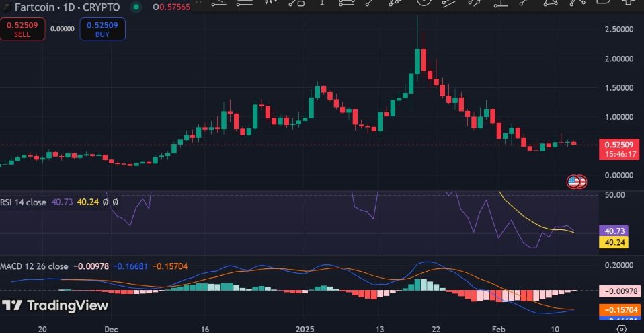644x333 pixels.
Task: Click orange −0.15704 label on MACD axis
Action: click(620, 310)
